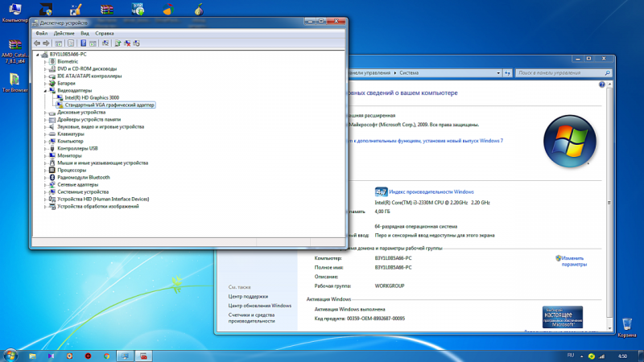Click the Update driver software toolbar icon
The width and height of the screenshot is (644, 362).
(118, 43)
